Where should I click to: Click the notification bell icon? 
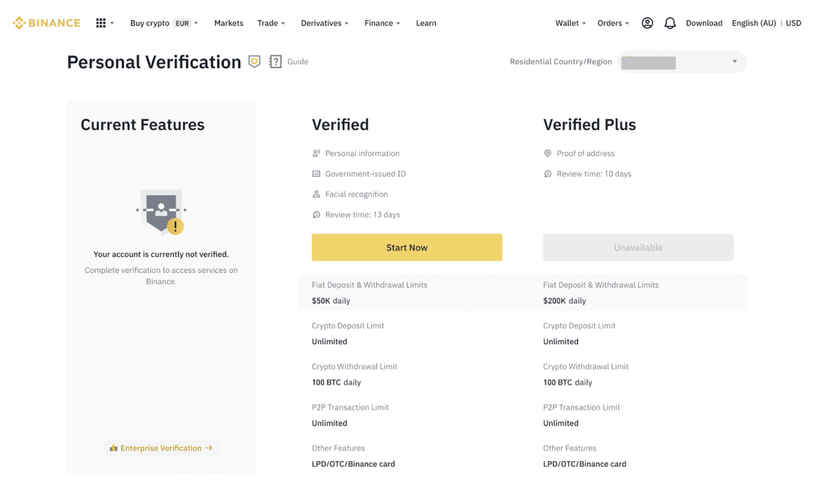(x=670, y=23)
